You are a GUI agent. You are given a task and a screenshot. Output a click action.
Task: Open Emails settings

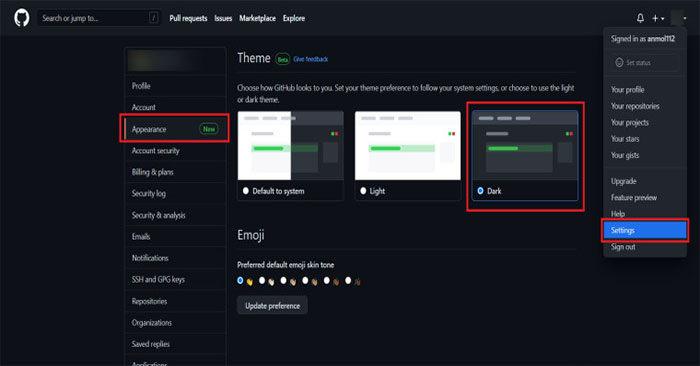[175, 237]
